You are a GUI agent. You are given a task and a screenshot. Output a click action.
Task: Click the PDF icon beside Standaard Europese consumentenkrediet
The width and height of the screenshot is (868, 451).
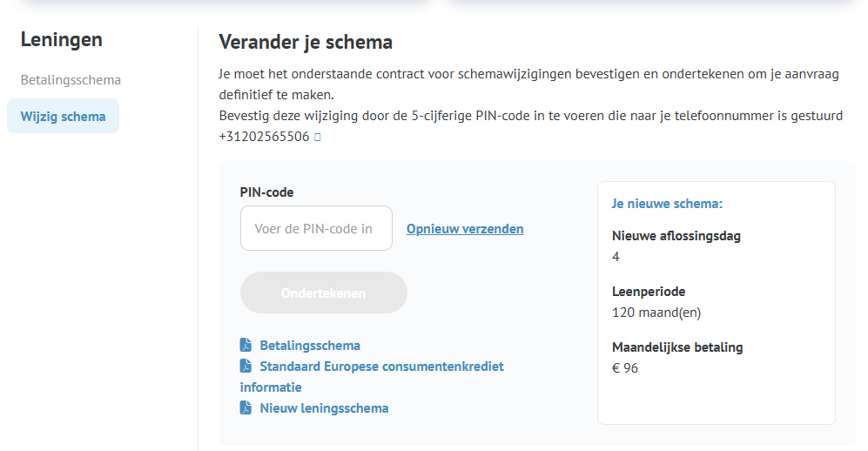[246, 367]
